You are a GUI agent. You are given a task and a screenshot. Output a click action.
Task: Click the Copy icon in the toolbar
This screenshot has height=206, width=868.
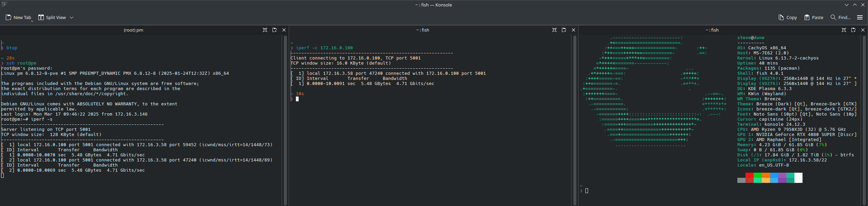click(x=781, y=17)
